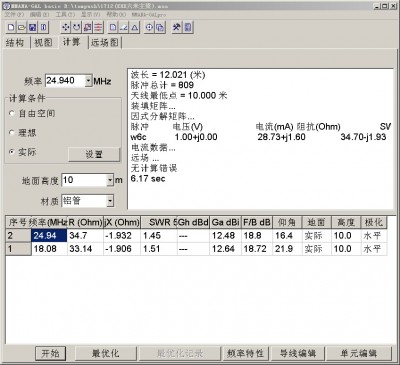Click the 极化 polarization column header
The width and height of the screenshot is (400, 365).
pos(373,222)
